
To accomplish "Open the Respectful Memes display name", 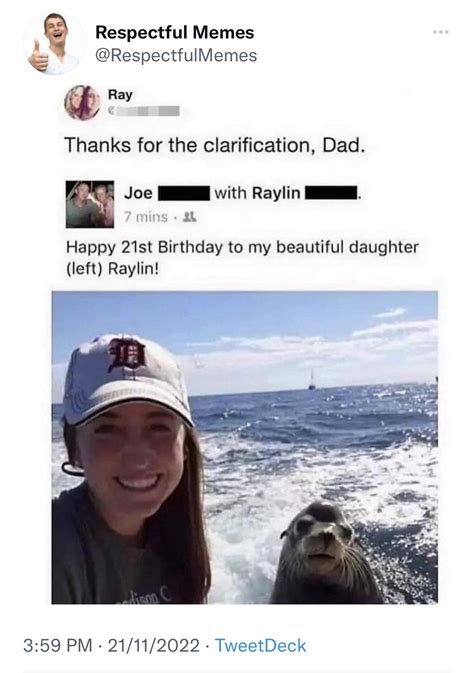I will tap(175, 32).
